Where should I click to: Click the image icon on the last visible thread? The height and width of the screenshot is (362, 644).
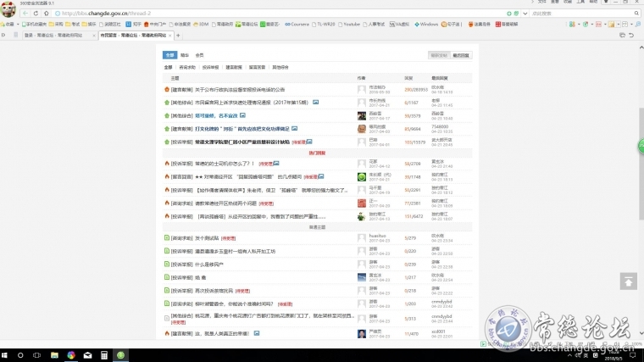(x=256, y=333)
